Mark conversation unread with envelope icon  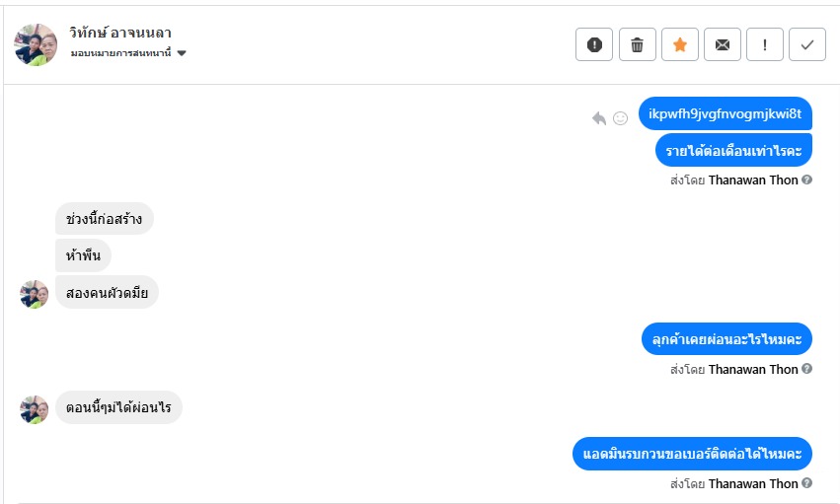point(723,44)
